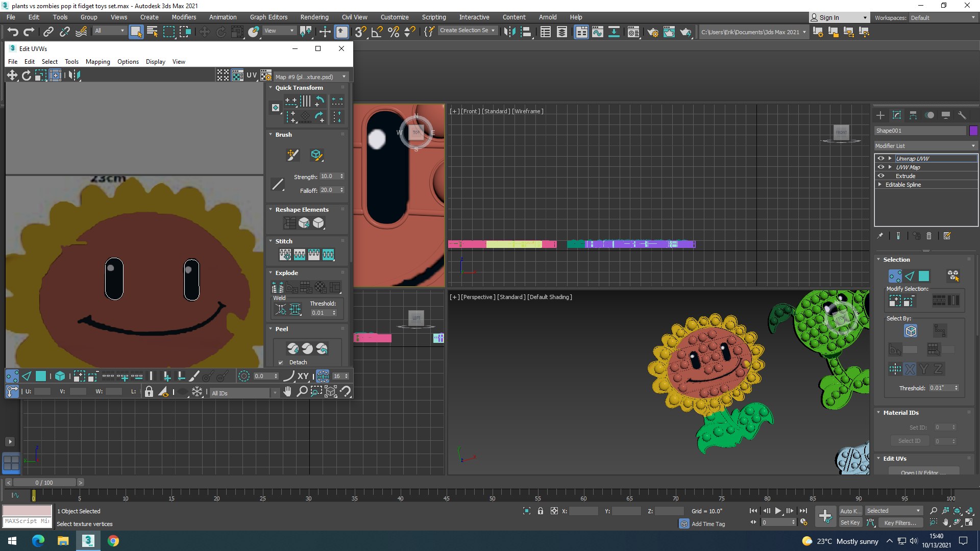Hide the Extrude modifier with eye icon

(880, 176)
